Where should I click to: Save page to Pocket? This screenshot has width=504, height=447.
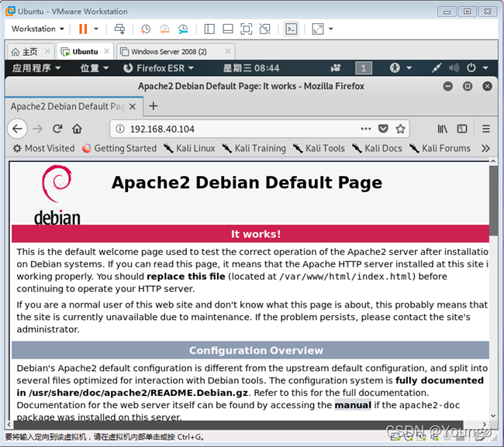tap(383, 129)
